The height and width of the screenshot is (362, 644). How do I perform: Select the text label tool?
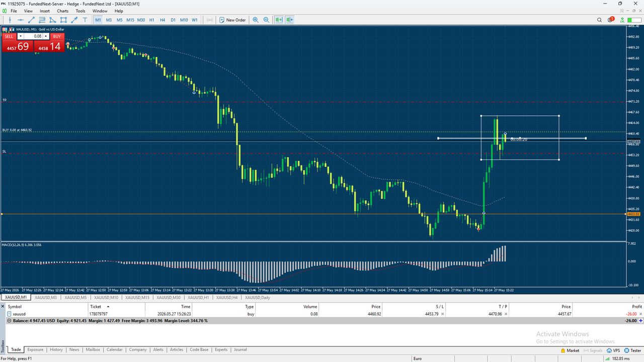(85, 20)
